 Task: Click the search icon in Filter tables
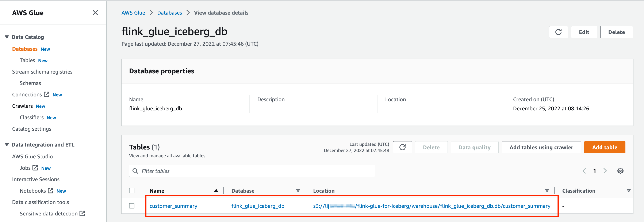(135, 171)
